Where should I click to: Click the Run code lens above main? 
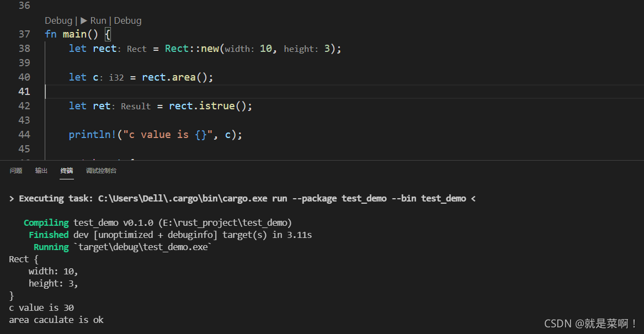click(x=93, y=20)
